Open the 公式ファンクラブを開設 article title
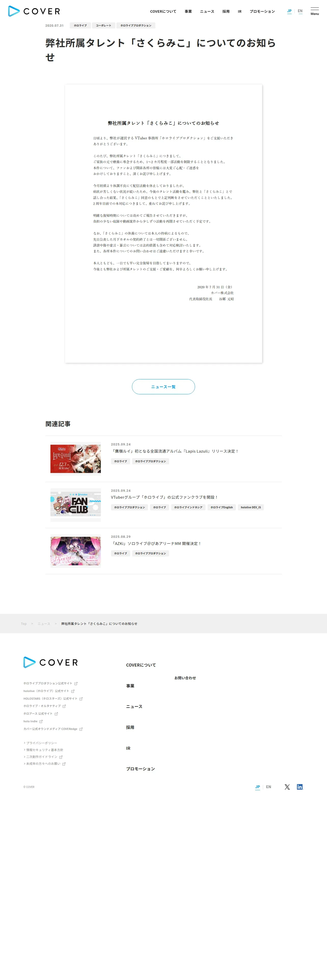Viewport: 327px width, 980px height. coord(165,497)
